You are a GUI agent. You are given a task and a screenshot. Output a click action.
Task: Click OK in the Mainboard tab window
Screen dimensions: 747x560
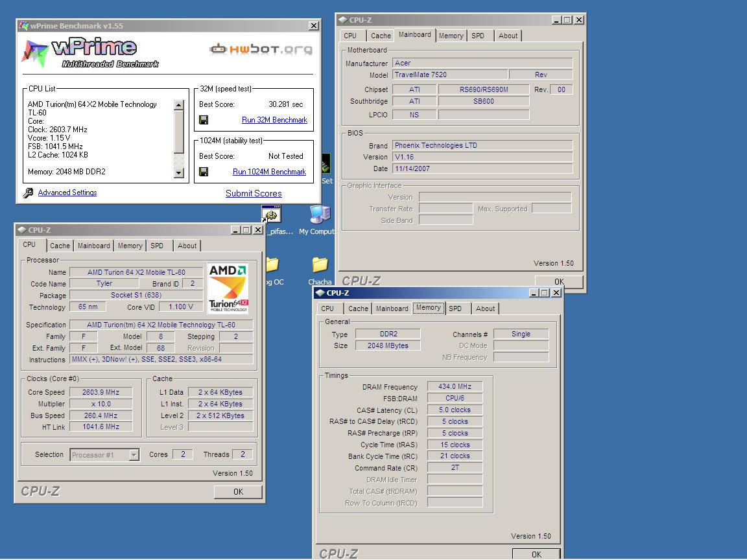pyautogui.click(x=559, y=281)
